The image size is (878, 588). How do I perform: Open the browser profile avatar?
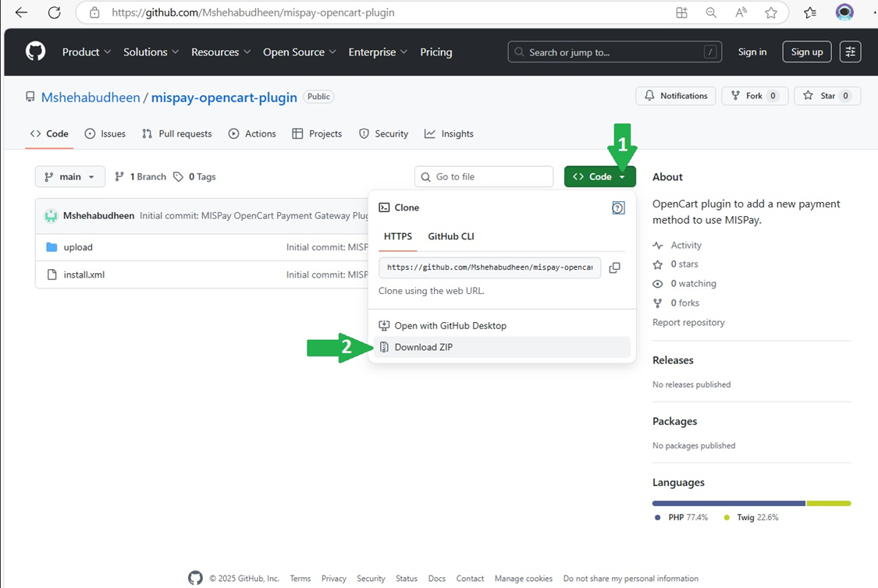pos(844,12)
